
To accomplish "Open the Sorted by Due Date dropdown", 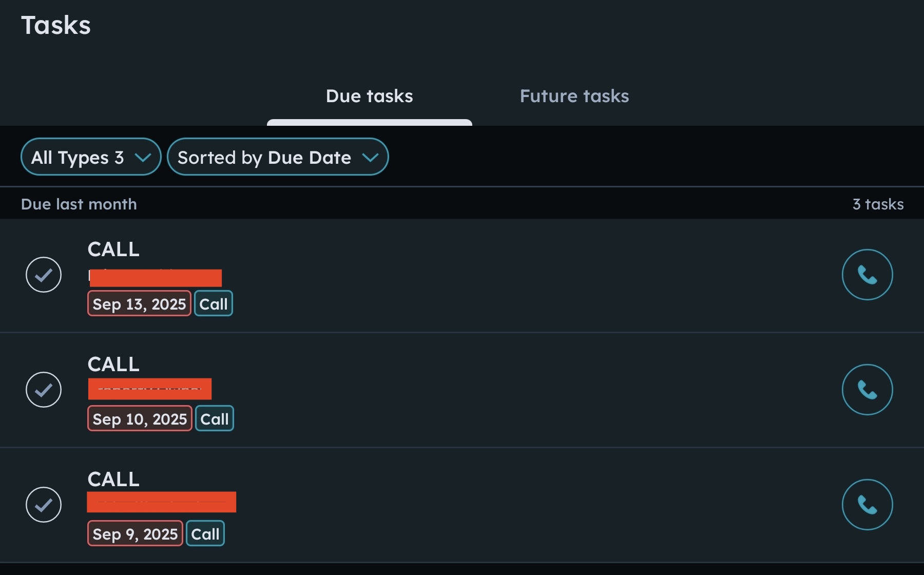I will (x=278, y=157).
